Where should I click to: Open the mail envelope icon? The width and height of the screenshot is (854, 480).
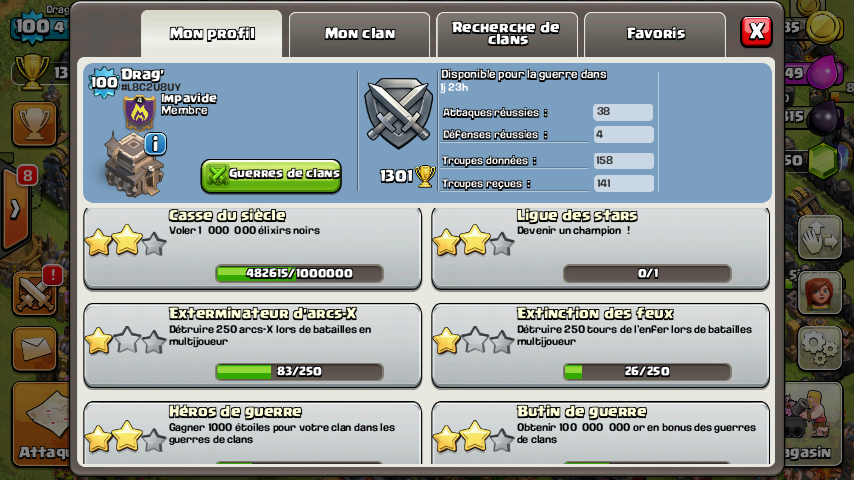34,349
